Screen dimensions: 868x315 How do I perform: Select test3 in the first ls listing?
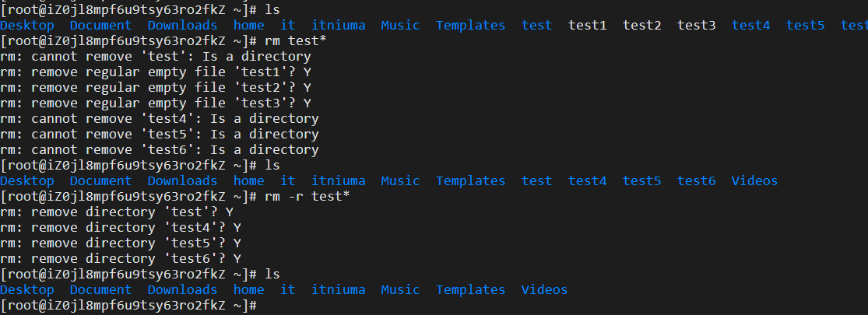coord(696,25)
